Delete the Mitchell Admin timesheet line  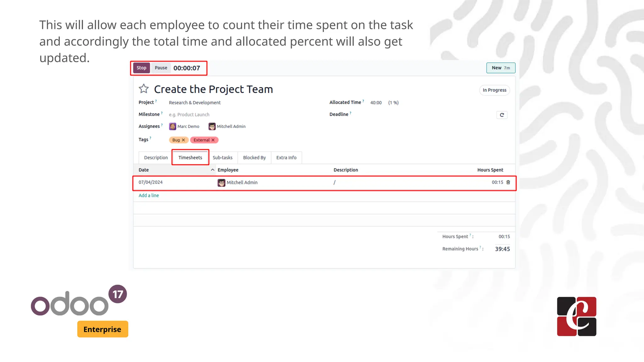coord(508,182)
